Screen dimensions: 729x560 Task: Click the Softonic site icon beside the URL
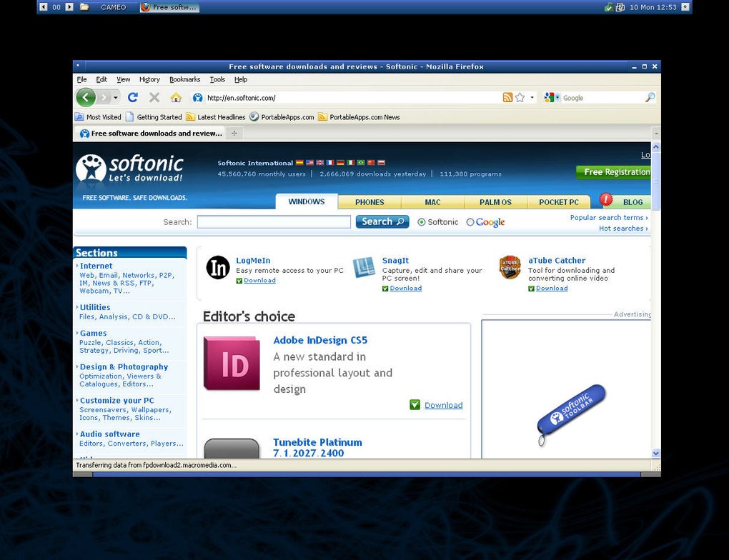tap(197, 98)
